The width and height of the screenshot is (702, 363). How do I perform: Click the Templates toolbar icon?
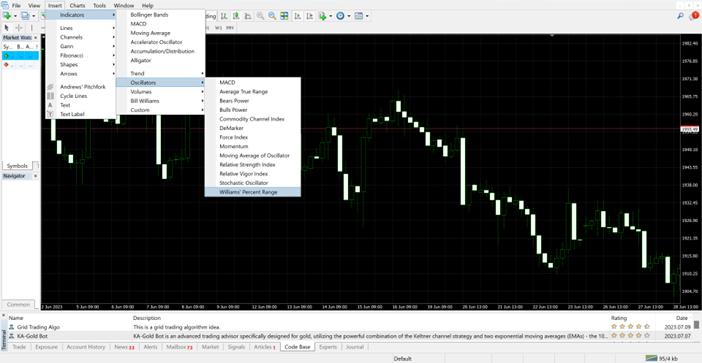pos(359,16)
